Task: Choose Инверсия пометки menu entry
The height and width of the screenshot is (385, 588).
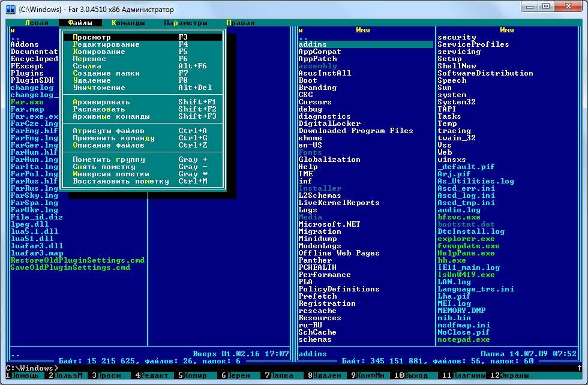Action: click(143, 174)
